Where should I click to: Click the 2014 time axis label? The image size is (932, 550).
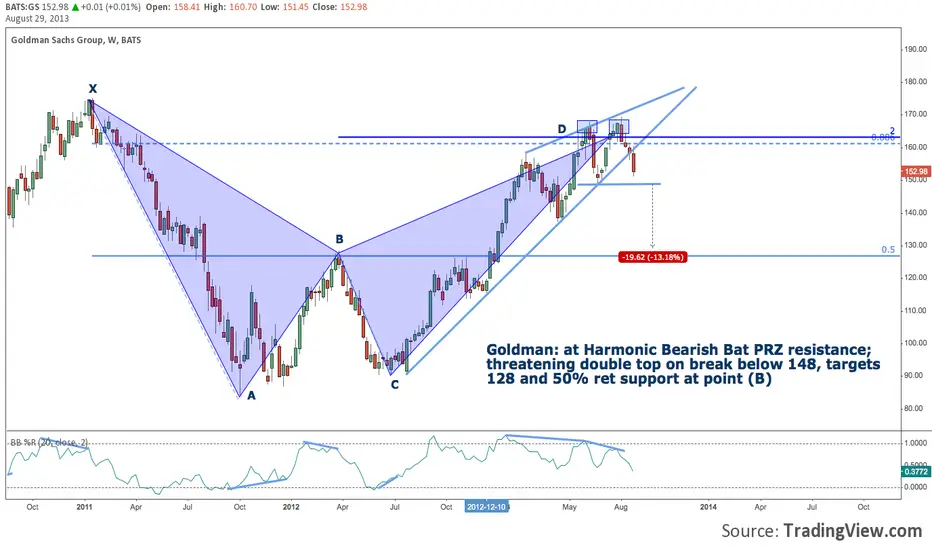pos(708,507)
